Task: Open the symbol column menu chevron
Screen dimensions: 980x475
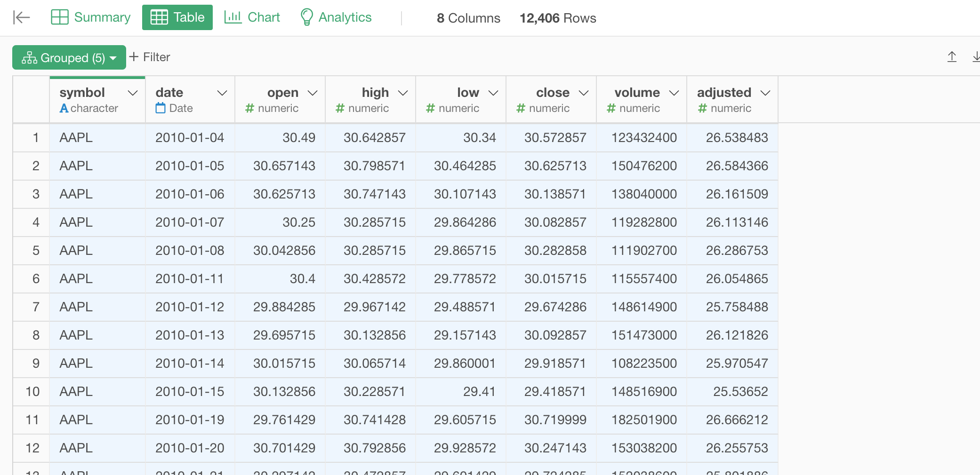Action: coord(133,93)
